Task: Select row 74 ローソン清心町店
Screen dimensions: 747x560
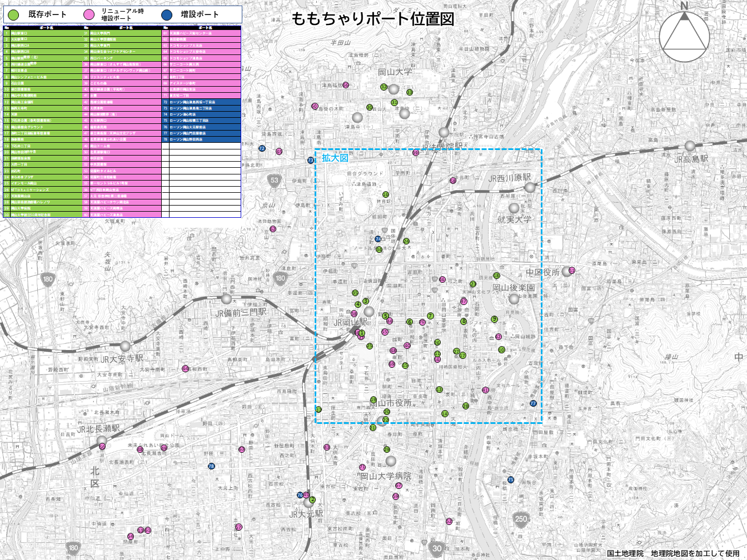Action: pyautogui.click(x=183, y=113)
